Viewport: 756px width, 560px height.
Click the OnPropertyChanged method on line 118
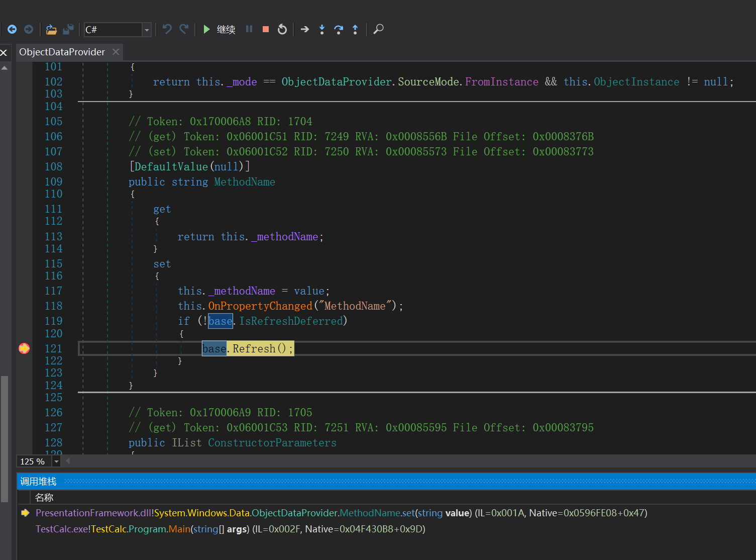(260, 306)
